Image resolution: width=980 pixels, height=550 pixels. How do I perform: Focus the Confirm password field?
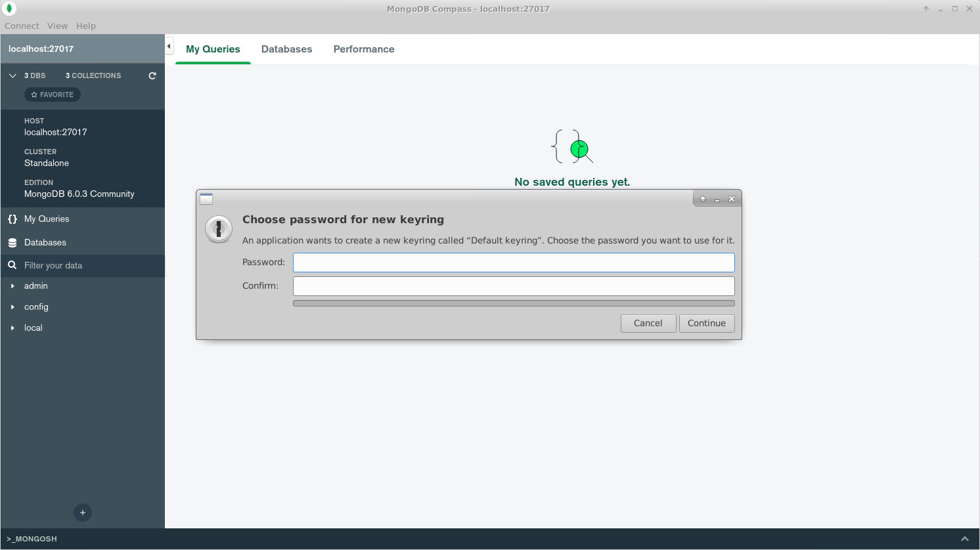[514, 286]
